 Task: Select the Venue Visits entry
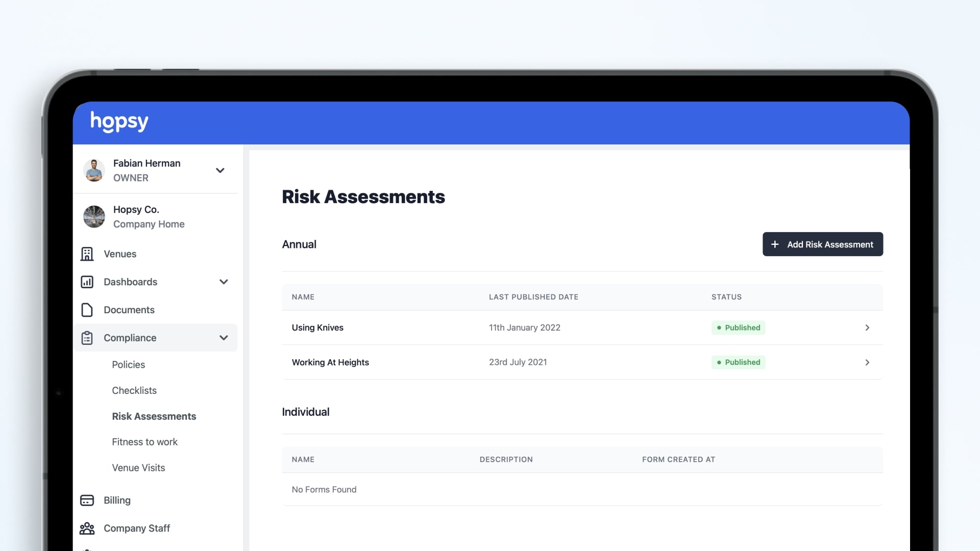[x=138, y=467]
